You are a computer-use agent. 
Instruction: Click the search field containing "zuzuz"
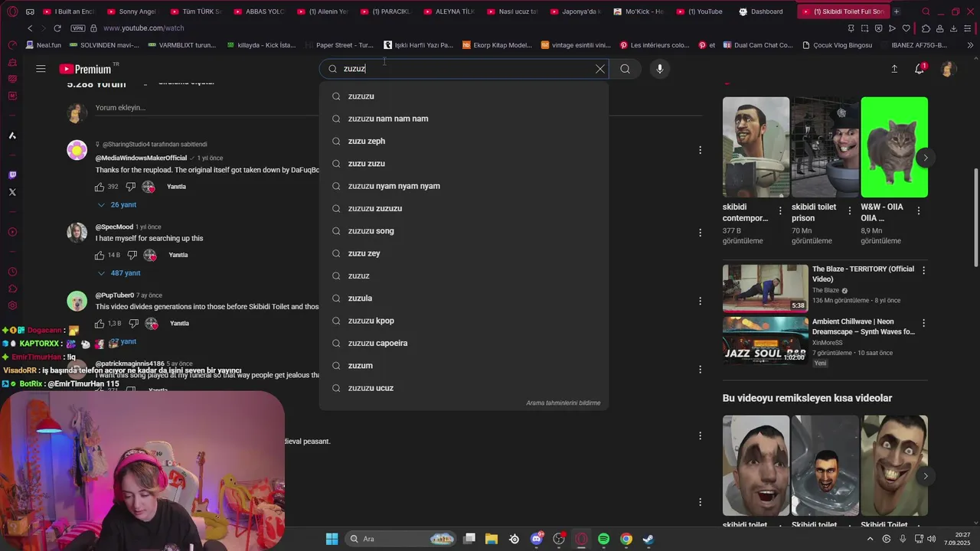pyautogui.click(x=464, y=69)
